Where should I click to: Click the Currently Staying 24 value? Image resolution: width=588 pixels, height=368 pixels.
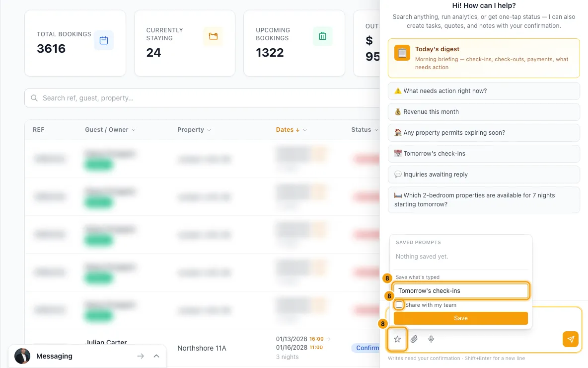[x=153, y=53]
